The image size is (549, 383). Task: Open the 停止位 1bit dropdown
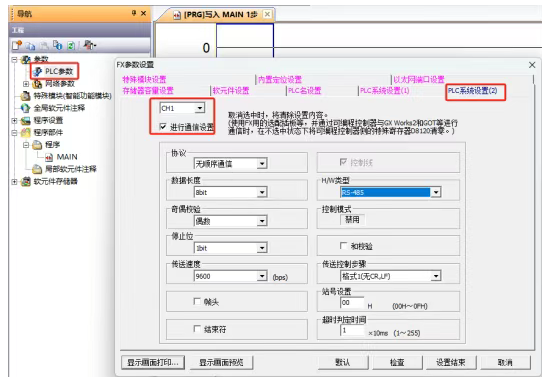coord(262,248)
